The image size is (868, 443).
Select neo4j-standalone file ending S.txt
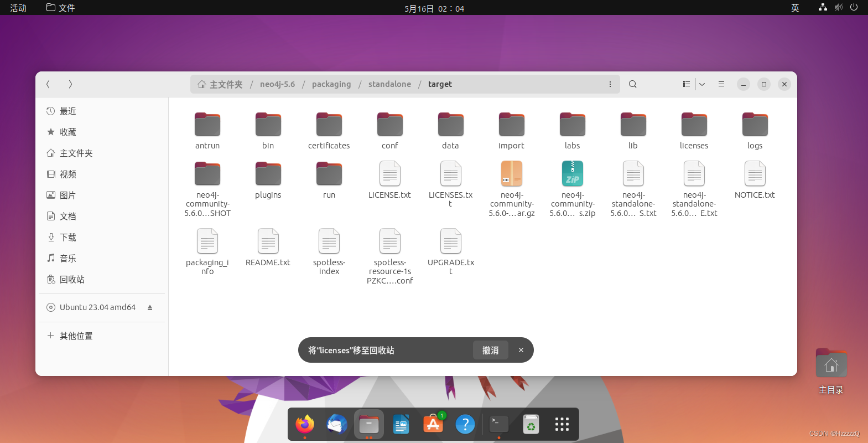633,189
